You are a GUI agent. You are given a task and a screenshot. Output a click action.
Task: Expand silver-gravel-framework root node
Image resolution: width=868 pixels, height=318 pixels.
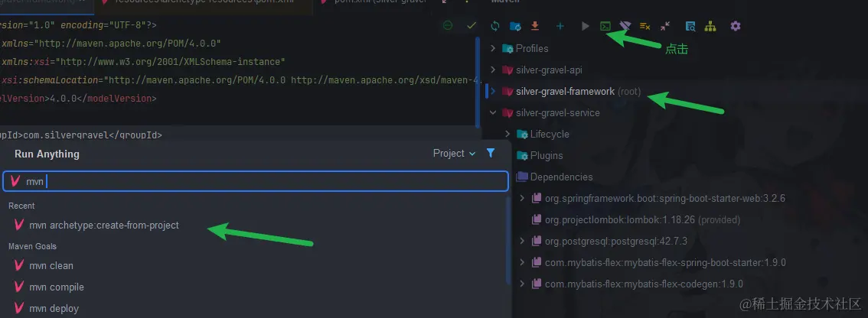click(493, 91)
